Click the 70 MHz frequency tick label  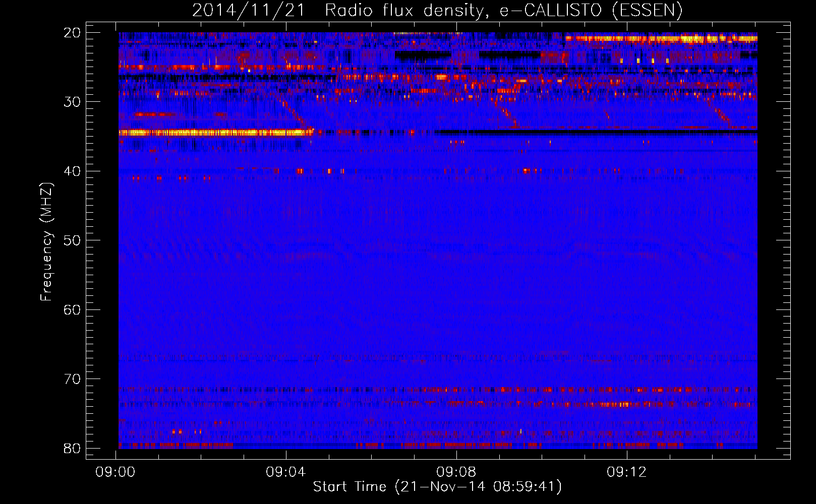pyautogui.click(x=72, y=379)
